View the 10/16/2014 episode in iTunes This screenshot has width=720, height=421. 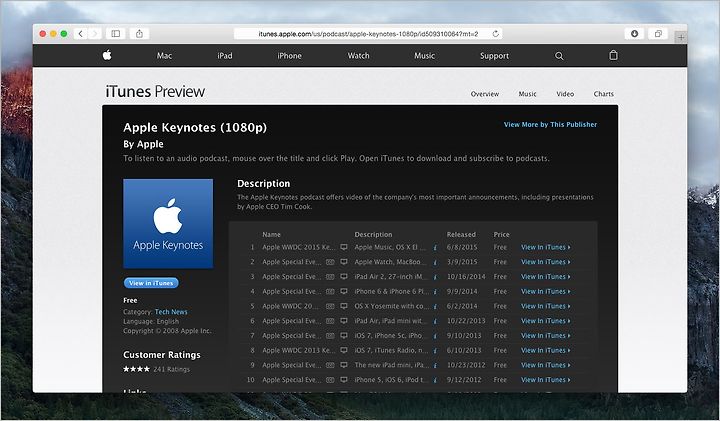(546, 276)
